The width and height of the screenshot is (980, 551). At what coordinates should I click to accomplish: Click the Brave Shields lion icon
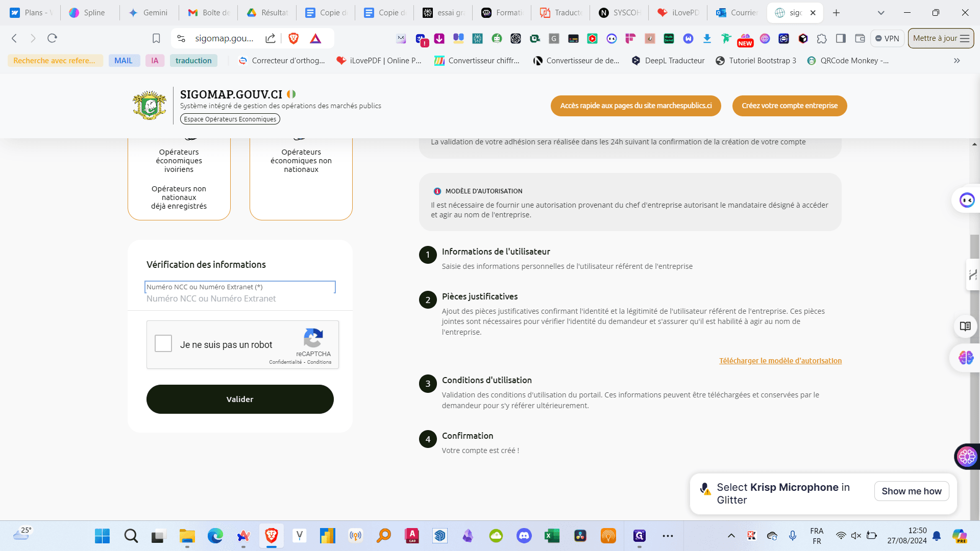(293, 38)
